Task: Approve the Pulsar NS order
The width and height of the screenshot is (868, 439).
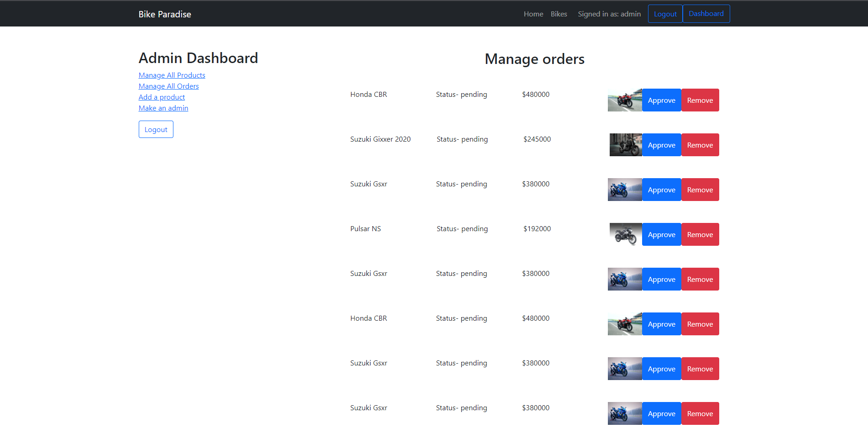Action: [x=661, y=234]
